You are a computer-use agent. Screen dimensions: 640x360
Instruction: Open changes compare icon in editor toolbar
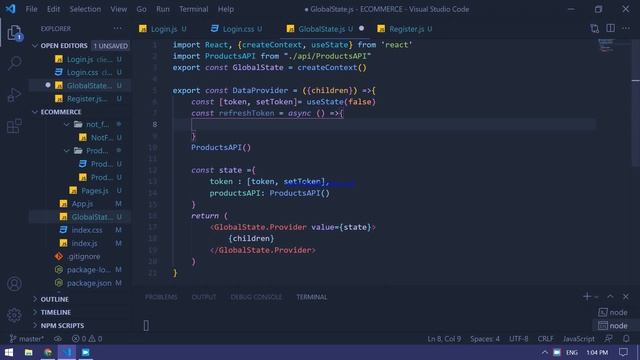coord(595,29)
